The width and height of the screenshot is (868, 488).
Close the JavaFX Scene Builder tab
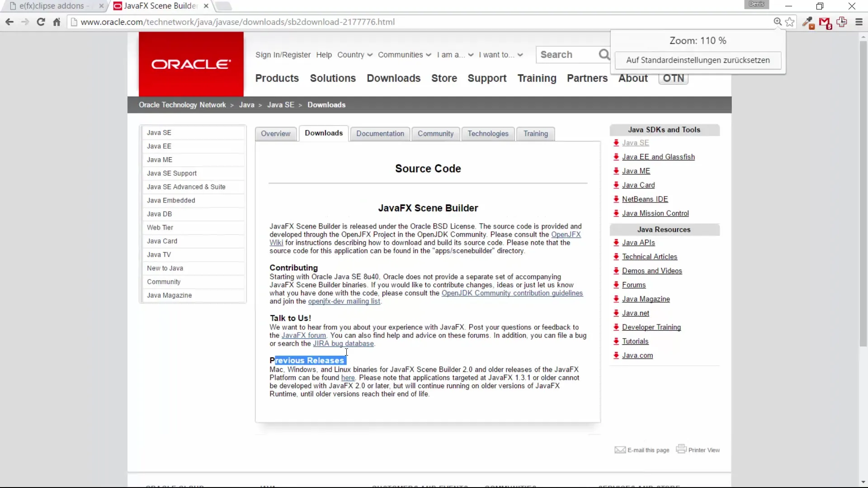point(206,6)
